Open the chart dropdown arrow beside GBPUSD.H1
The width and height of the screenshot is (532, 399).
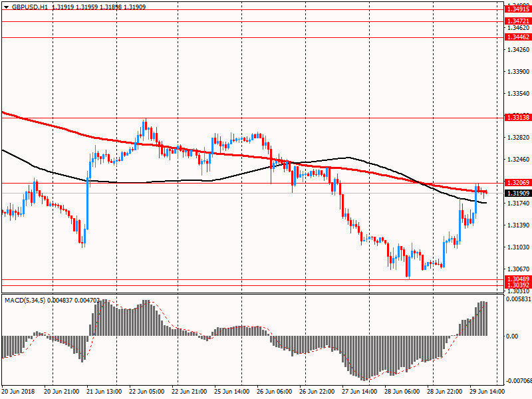click(x=6, y=7)
